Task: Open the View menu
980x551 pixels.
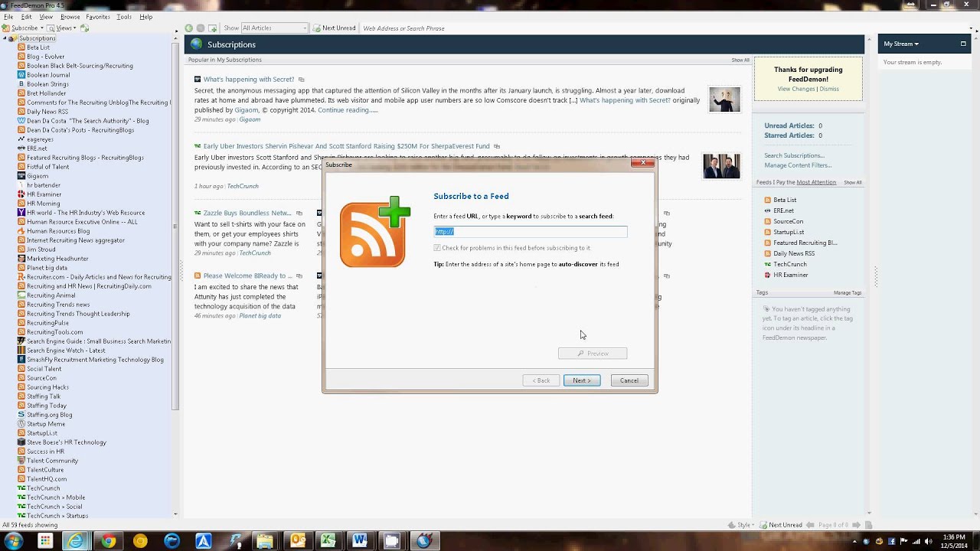Action: coord(46,17)
